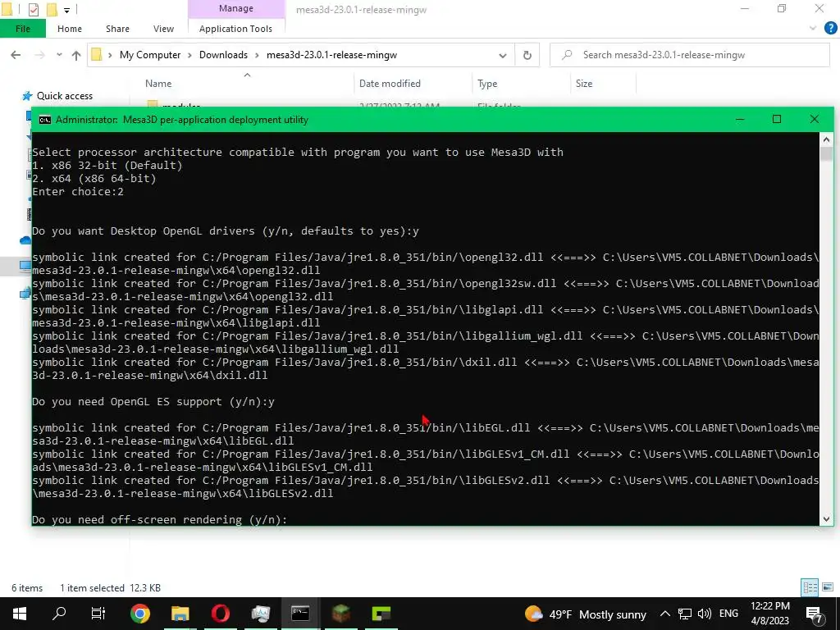
Task: Open Minecraft from the taskbar
Action: pos(340,614)
